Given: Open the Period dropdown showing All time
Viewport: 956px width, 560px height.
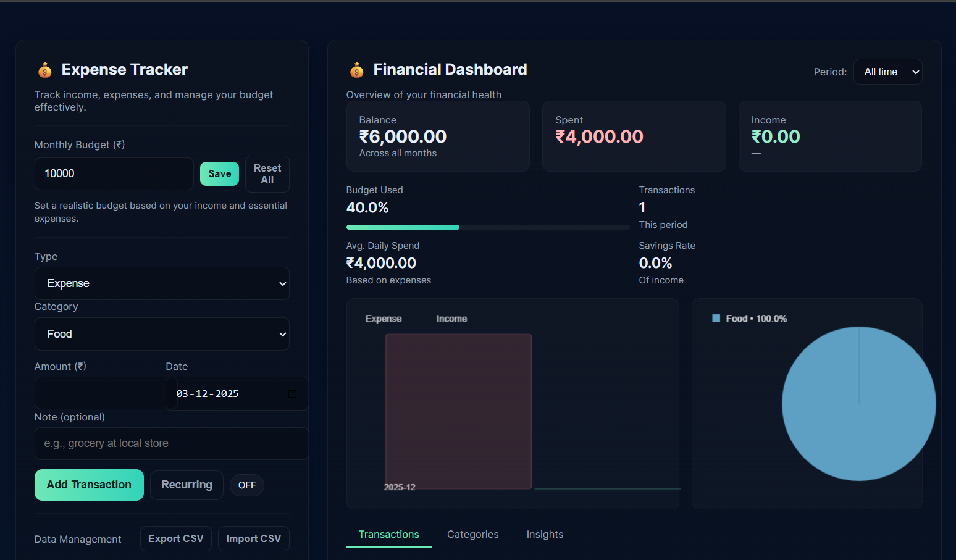Looking at the screenshot, I should click(x=887, y=71).
